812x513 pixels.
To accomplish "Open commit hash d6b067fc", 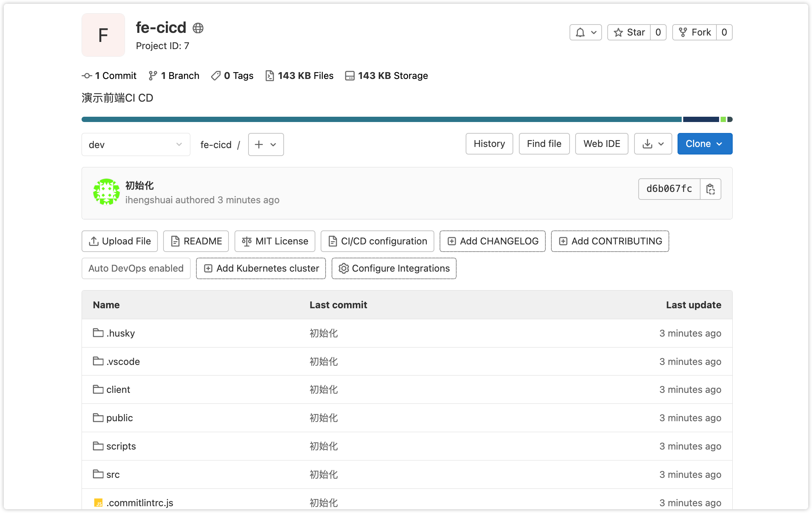I will [x=669, y=189].
